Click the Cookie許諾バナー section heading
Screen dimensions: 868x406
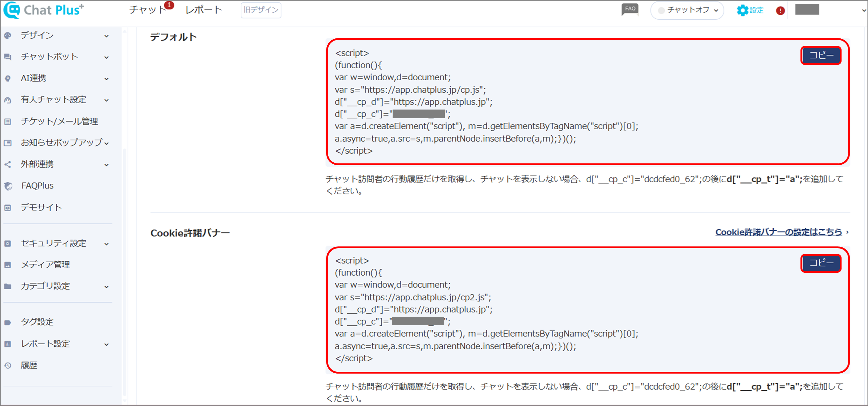(x=190, y=233)
